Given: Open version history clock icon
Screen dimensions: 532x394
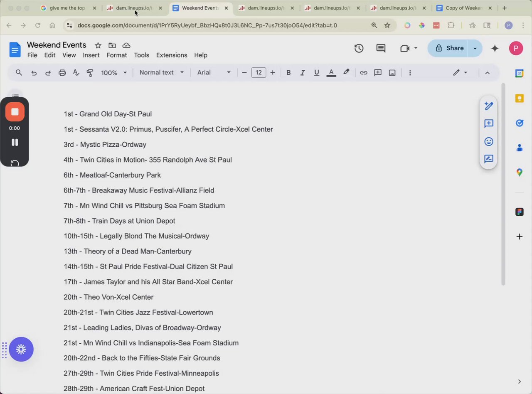Looking at the screenshot, I should 359,49.
